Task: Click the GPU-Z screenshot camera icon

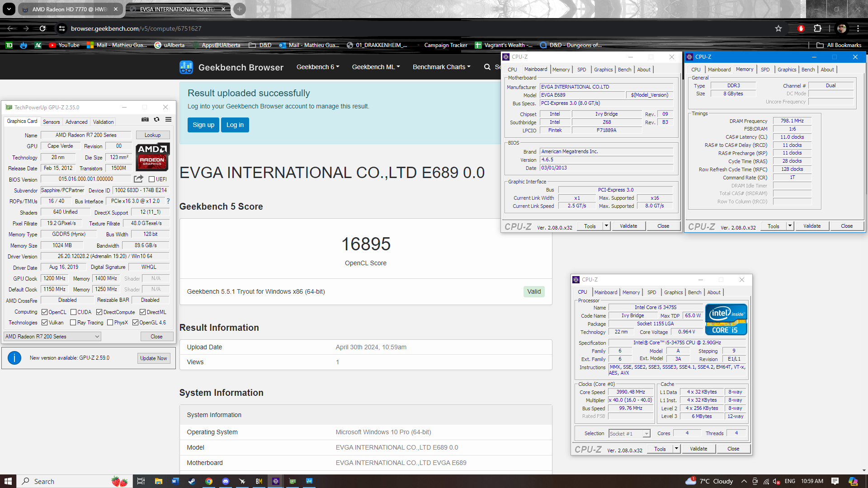Action: (x=145, y=119)
